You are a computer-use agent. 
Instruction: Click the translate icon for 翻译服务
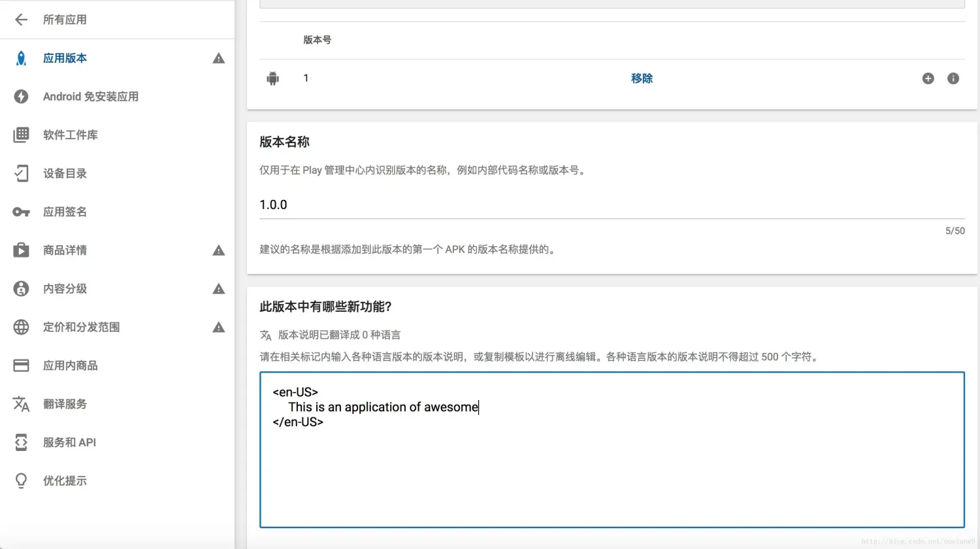[21, 404]
